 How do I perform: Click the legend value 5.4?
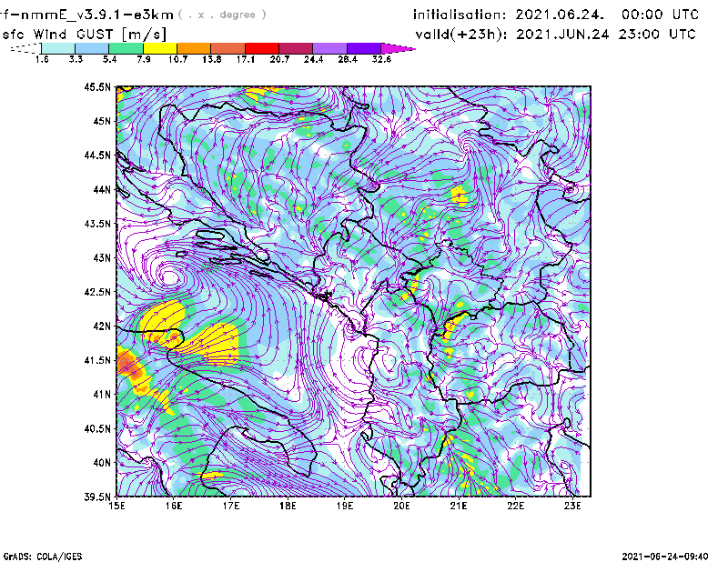[x=109, y=59]
